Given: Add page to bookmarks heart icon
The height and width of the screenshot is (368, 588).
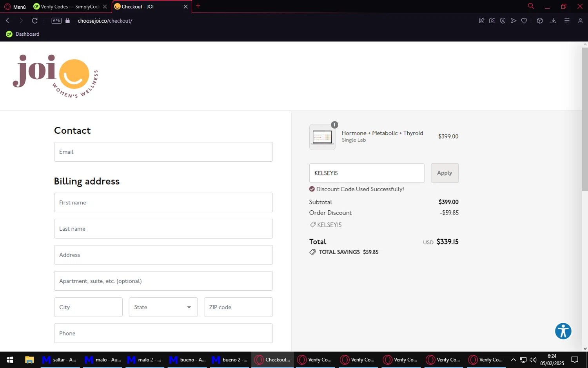Looking at the screenshot, I should click(524, 21).
